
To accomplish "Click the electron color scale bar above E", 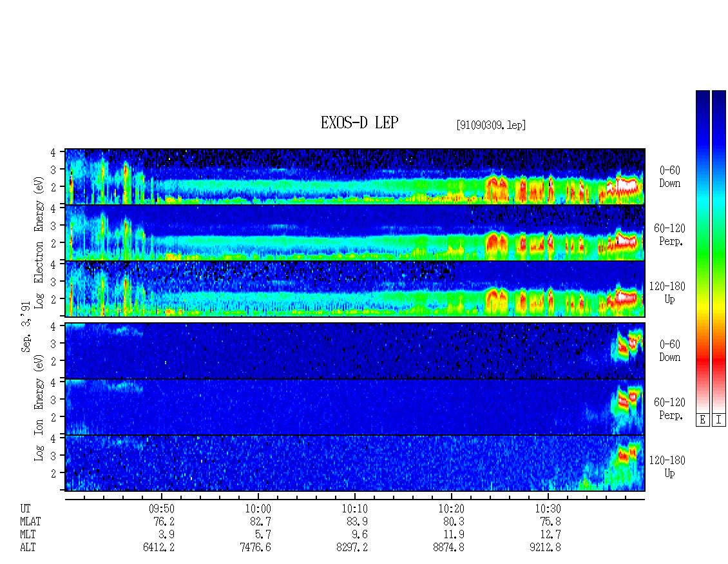I will point(702,251).
